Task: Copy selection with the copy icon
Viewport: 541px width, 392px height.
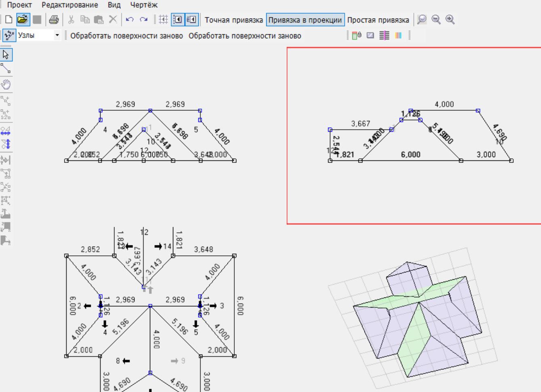Action: [85, 19]
